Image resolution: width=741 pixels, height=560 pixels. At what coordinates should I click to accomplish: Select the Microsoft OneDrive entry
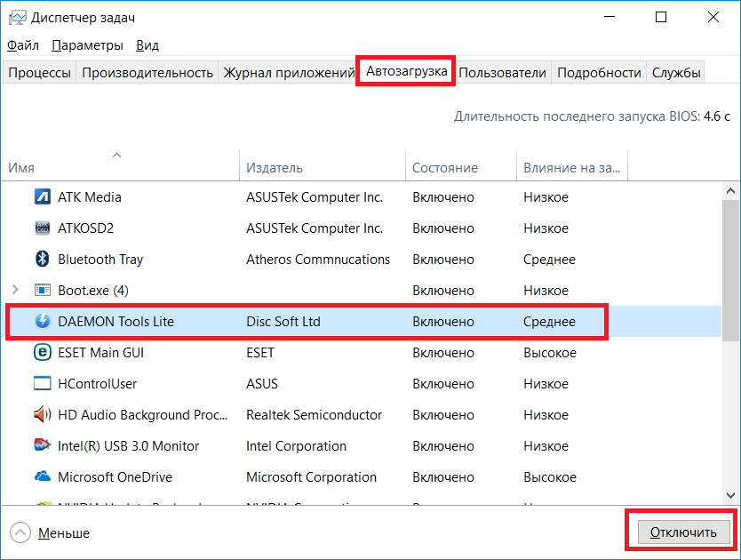pos(115,477)
